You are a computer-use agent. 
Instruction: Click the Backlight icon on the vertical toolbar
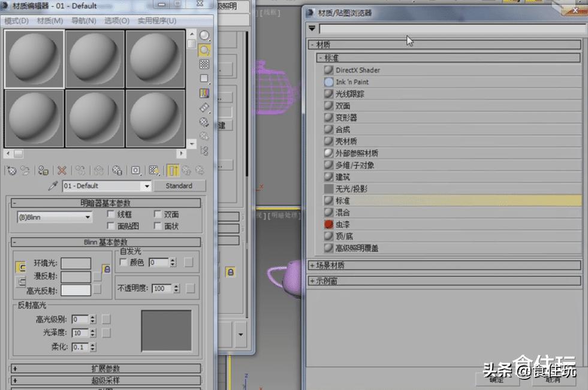pyautogui.click(x=204, y=50)
